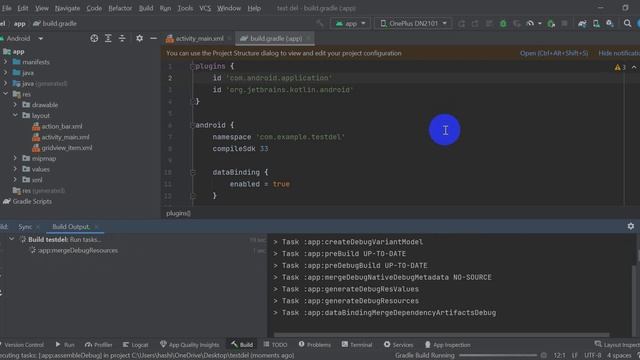Viewport: 640px width, 360px height.
Task: Open the VCS menu
Action: [205, 8]
